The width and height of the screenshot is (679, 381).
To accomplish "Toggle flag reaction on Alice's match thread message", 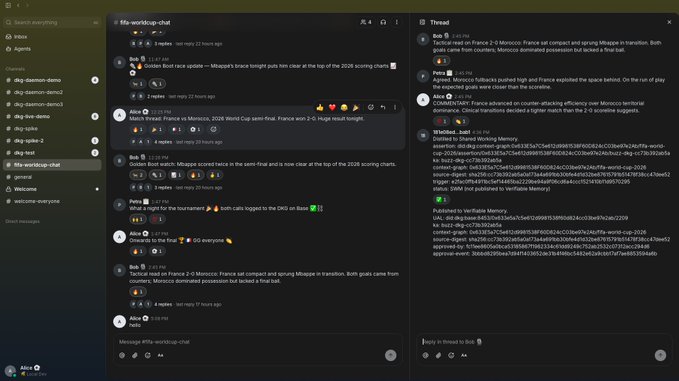I will click(176, 129).
